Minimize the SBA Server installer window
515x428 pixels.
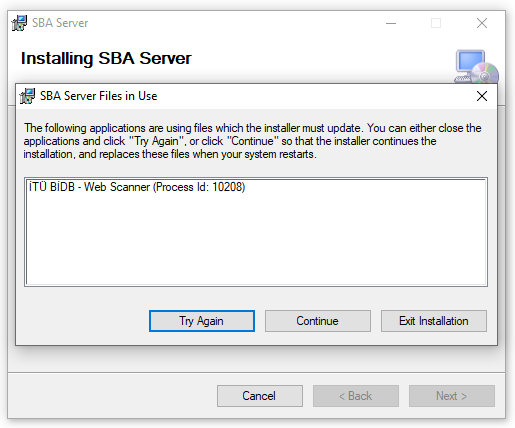click(x=391, y=23)
